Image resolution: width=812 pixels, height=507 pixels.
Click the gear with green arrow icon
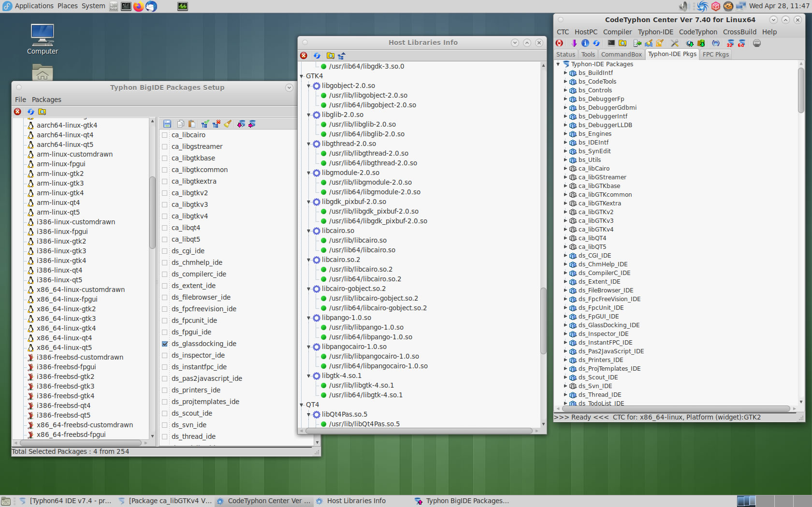pos(690,43)
